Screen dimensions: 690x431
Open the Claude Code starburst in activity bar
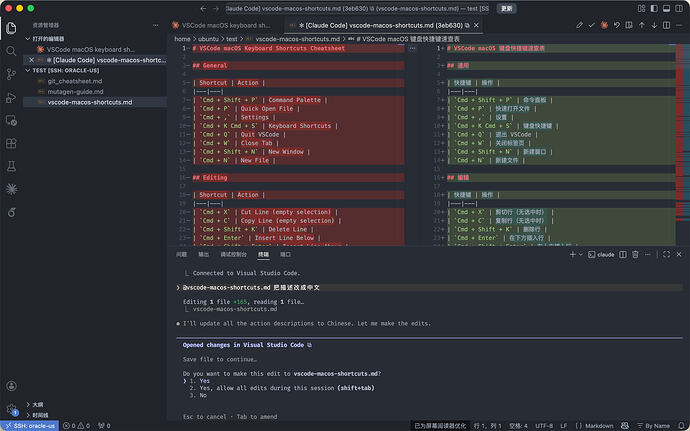pos(11,189)
